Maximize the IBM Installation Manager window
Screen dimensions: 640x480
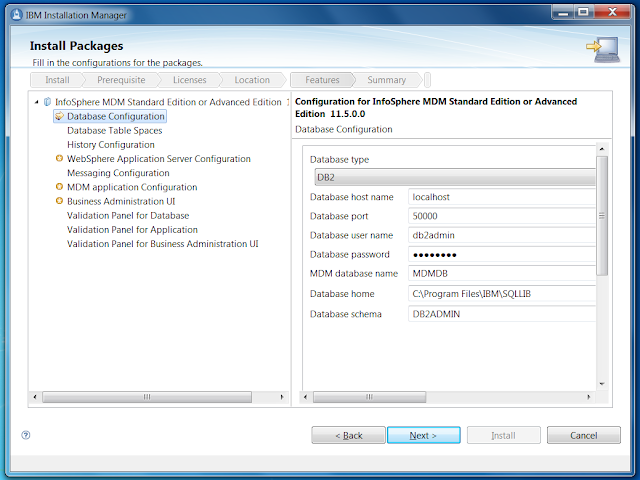pos(584,12)
